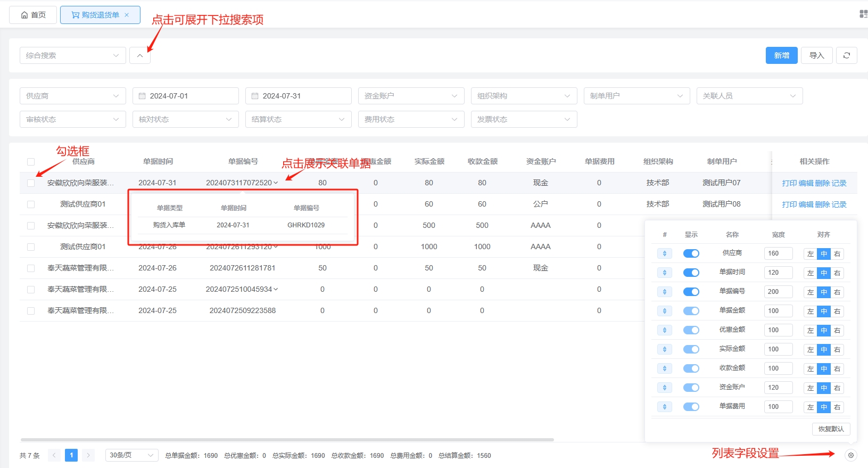The width and height of the screenshot is (868, 468).
Task: Click the sort handle for 单据金额 field
Action: [x=665, y=311]
